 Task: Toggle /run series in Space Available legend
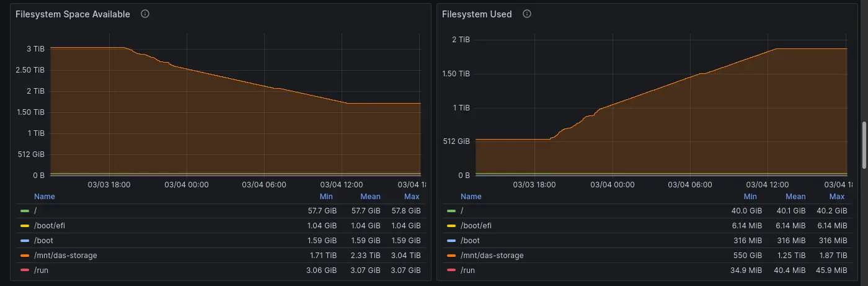click(42, 270)
